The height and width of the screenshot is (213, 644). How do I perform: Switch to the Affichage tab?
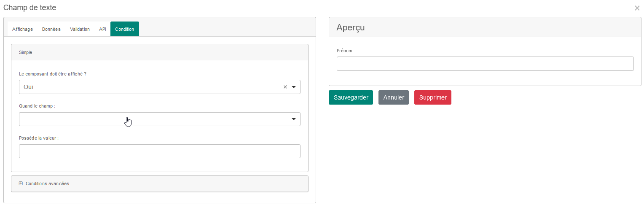point(22,29)
